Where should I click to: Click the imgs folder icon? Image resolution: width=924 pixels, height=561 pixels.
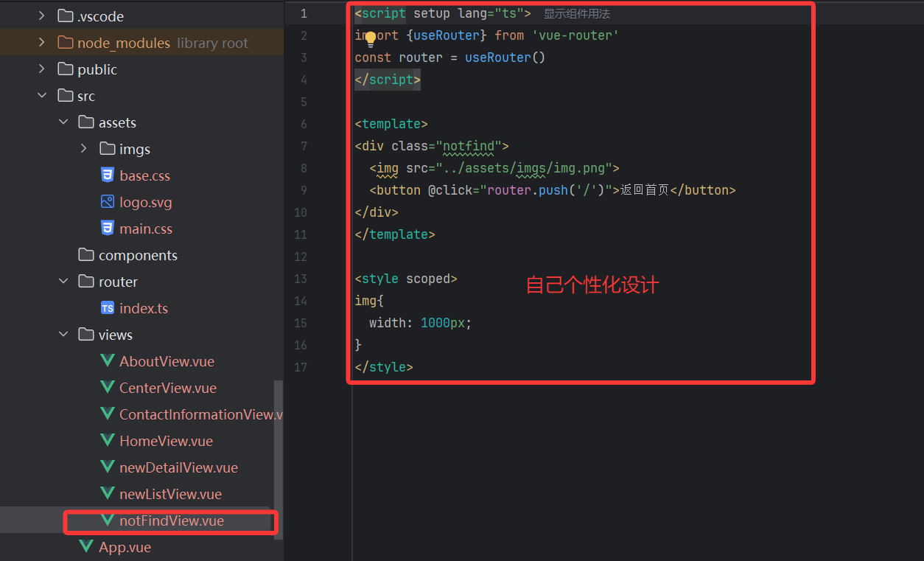[x=107, y=149]
